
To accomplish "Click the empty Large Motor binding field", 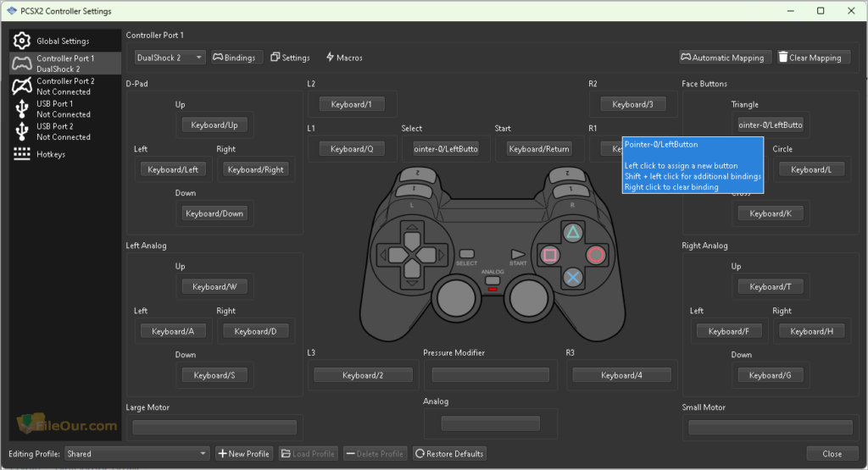I will pos(214,427).
